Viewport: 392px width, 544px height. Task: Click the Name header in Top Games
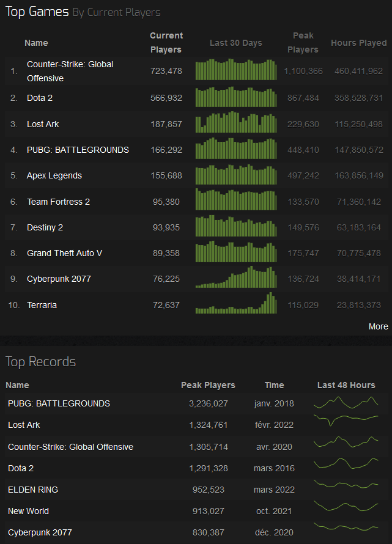(x=36, y=43)
